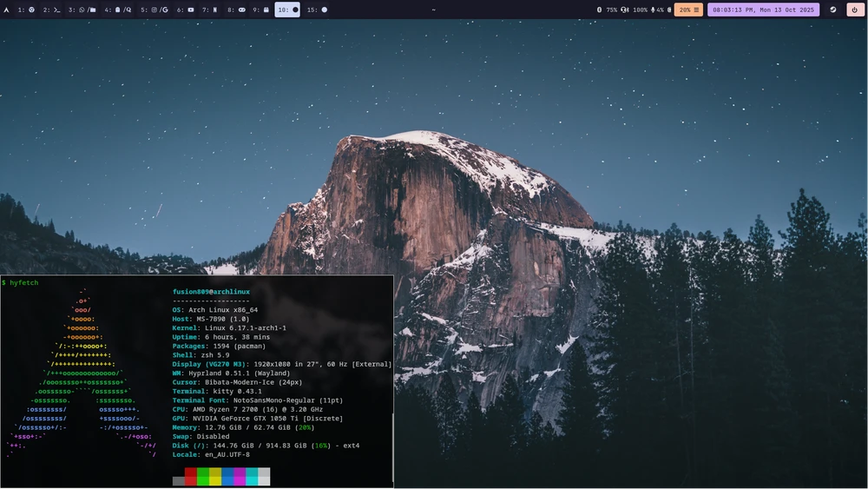Go to workspace 4 in the bar
Image resolution: width=868 pixels, height=489 pixels.
118,10
